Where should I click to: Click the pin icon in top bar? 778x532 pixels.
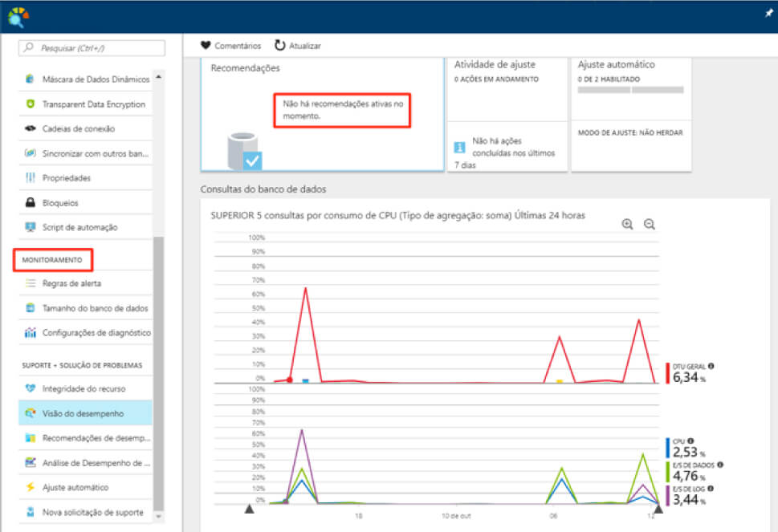tap(768, 14)
